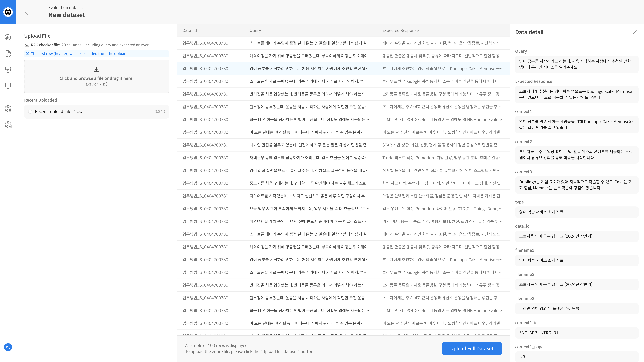Screen dimensions: 644x362
Task: Go back using the left arrow icon
Action: pos(28,12)
